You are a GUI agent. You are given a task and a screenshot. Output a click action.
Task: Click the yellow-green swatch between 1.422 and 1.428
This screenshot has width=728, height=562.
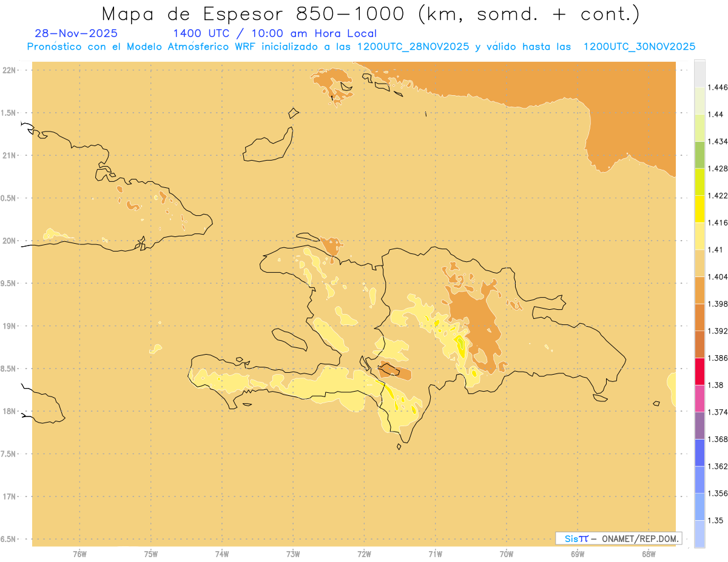point(699,182)
